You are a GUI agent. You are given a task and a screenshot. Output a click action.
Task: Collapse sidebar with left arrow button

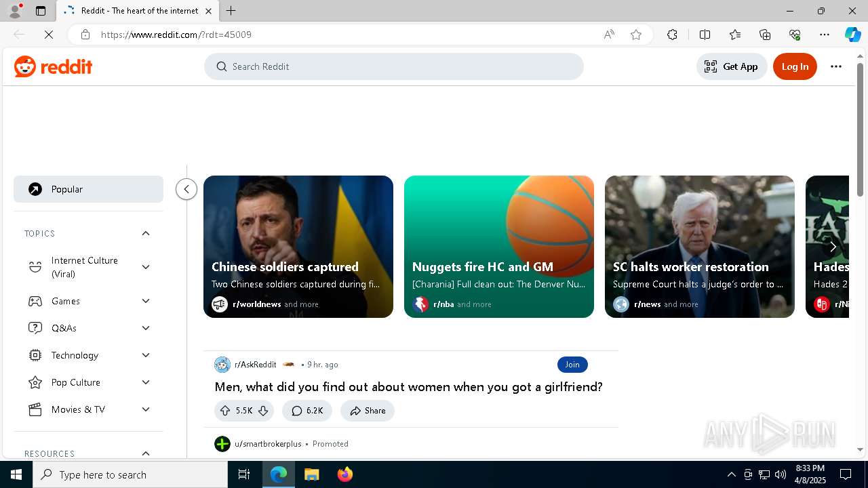coord(186,189)
